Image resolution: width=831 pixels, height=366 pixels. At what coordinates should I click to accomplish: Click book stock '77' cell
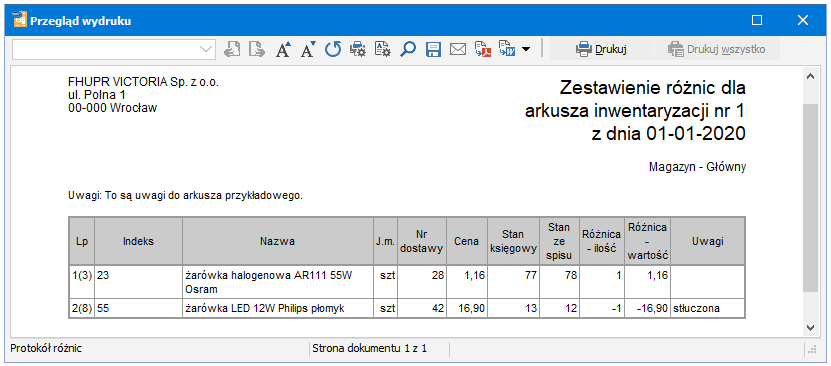click(x=514, y=282)
